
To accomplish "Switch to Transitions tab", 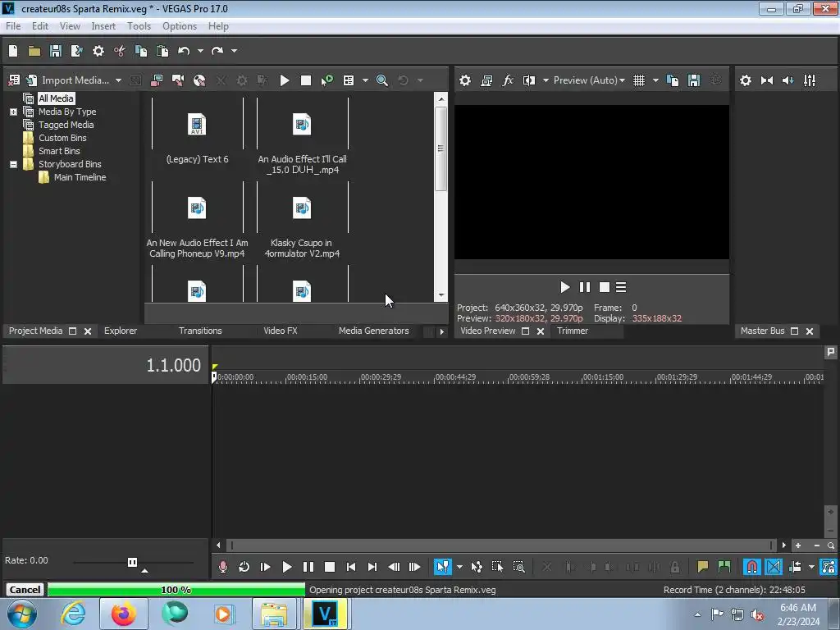I will (200, 331).
